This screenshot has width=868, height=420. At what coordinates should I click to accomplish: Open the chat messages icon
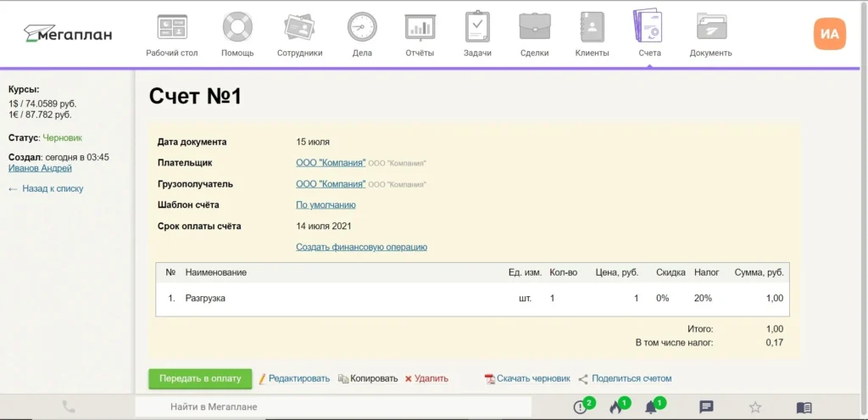(x=706, y=407)
